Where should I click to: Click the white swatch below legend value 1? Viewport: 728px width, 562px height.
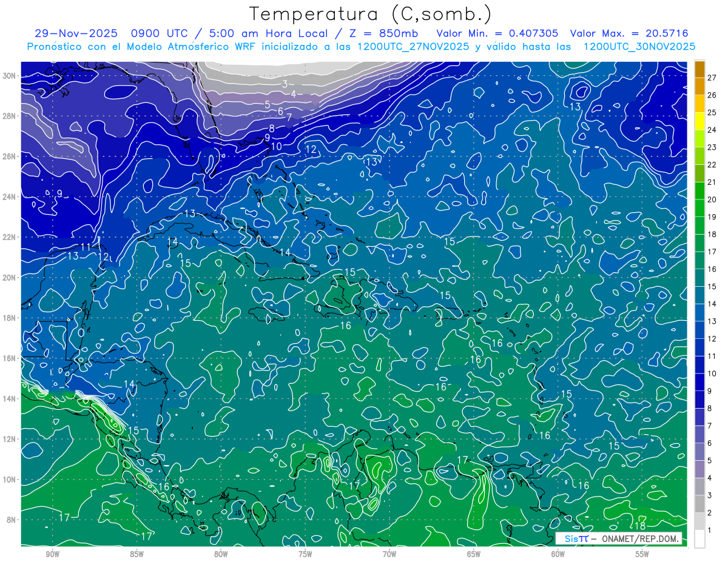(x=699, y=539)
